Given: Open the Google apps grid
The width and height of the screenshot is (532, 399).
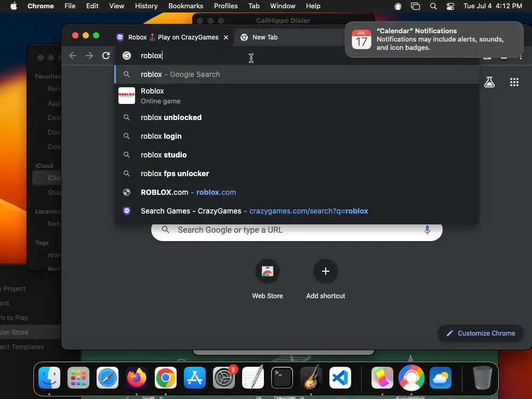Looking at the screenshot, I should coord(514,82).
